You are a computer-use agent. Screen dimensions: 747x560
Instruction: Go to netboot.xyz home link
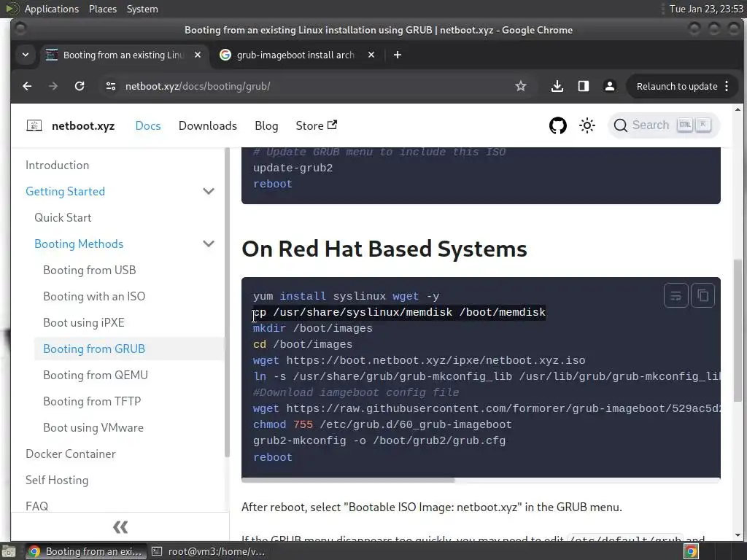coord(83,125)
